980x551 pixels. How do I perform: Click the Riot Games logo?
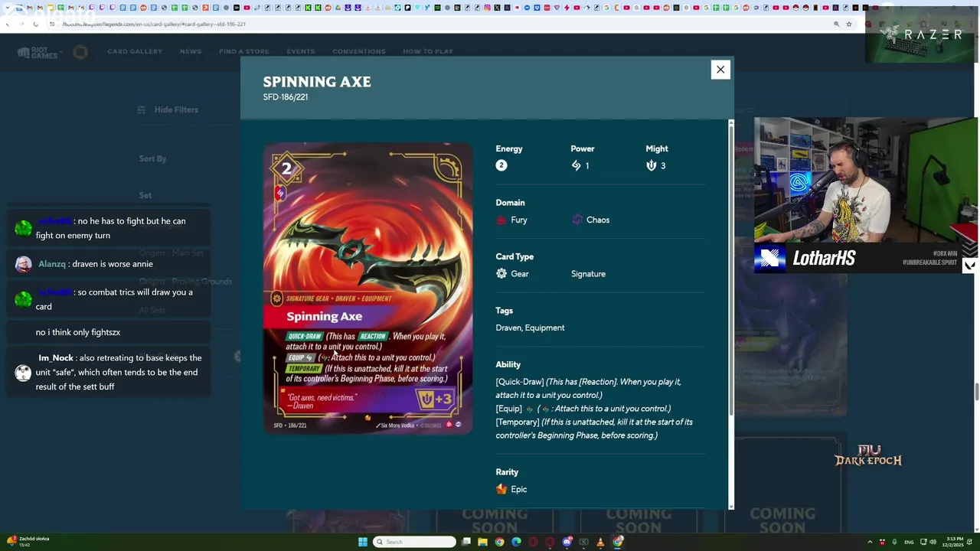pyautogui.click(x=38, y=52)
